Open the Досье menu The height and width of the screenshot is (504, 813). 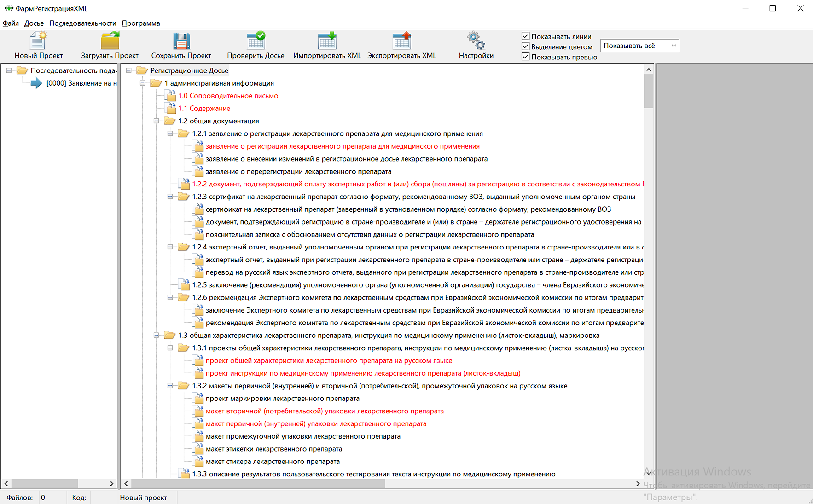pos(34,23)
